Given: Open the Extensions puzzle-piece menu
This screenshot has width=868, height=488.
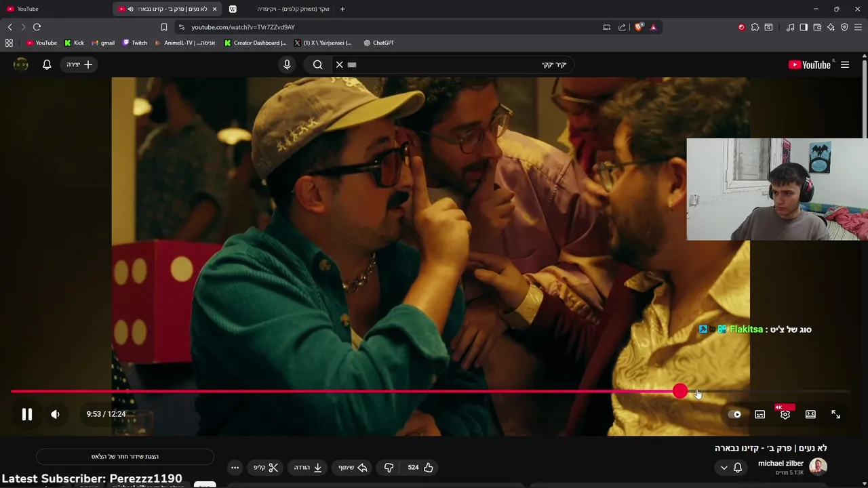Looking at the screenshot, I should click(755, 27).
